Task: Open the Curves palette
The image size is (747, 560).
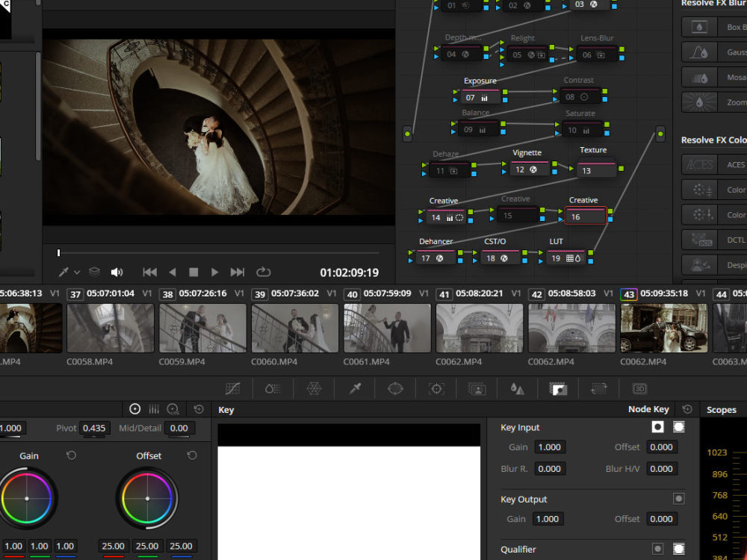Action: click(x=232, y=388)
